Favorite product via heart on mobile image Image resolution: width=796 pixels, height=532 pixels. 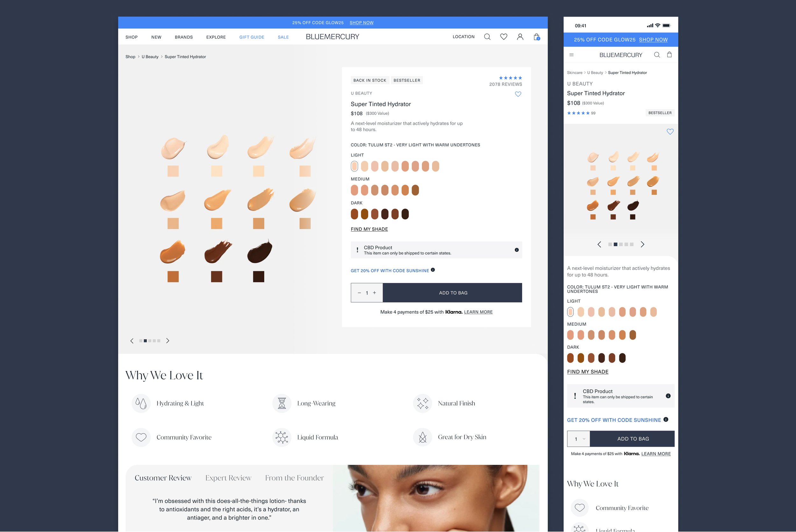point(670,131)
